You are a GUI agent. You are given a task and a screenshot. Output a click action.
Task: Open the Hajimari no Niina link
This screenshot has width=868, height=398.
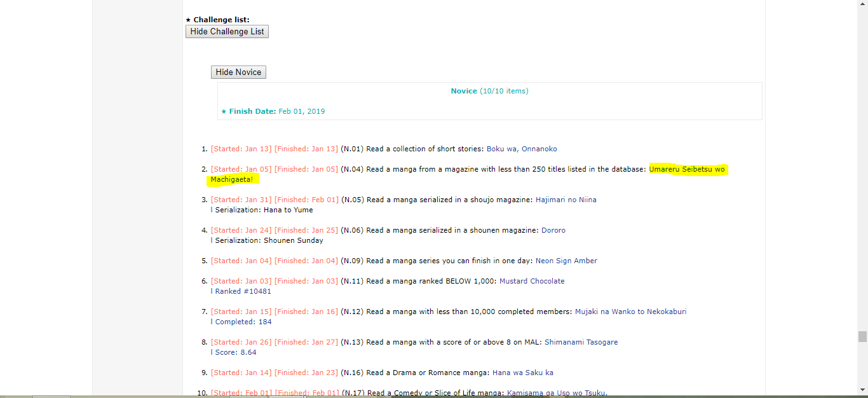click(566, 200)
